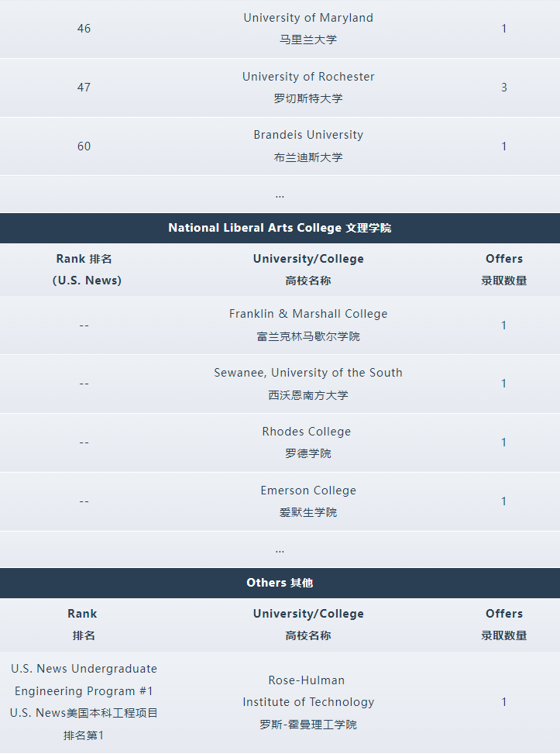Select Sewanee, University of the South
This screenshot has height=754, width=560.
(308, 373)
